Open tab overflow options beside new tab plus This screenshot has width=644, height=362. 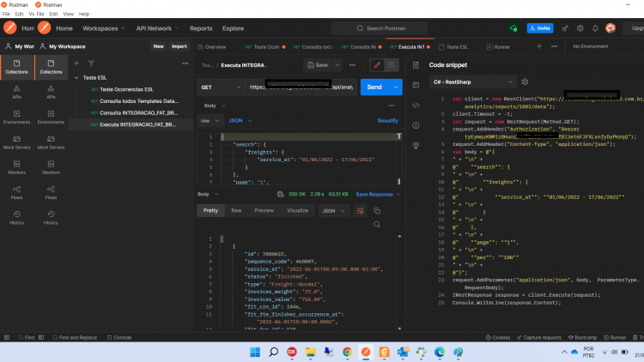(555, 46)
